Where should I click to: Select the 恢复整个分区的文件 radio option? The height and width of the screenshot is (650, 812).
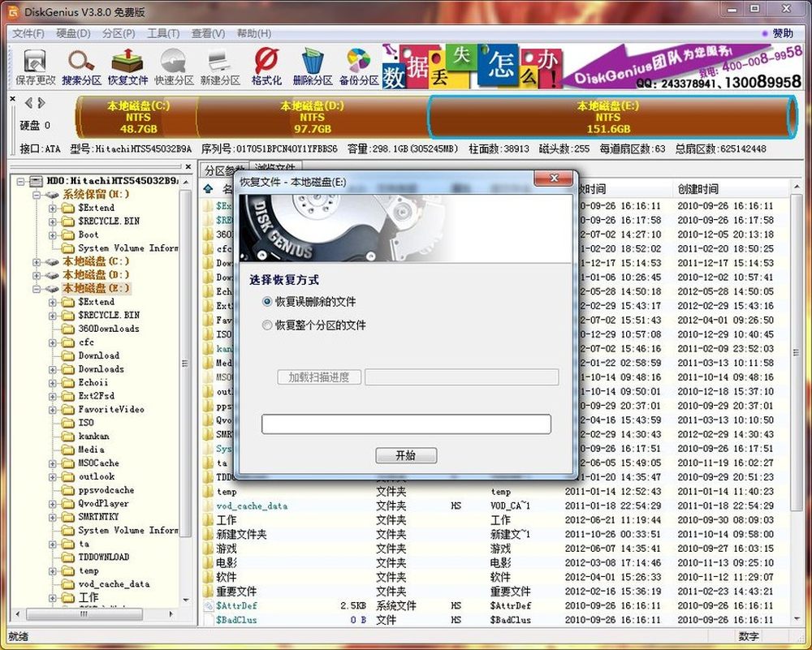[267, 325]
